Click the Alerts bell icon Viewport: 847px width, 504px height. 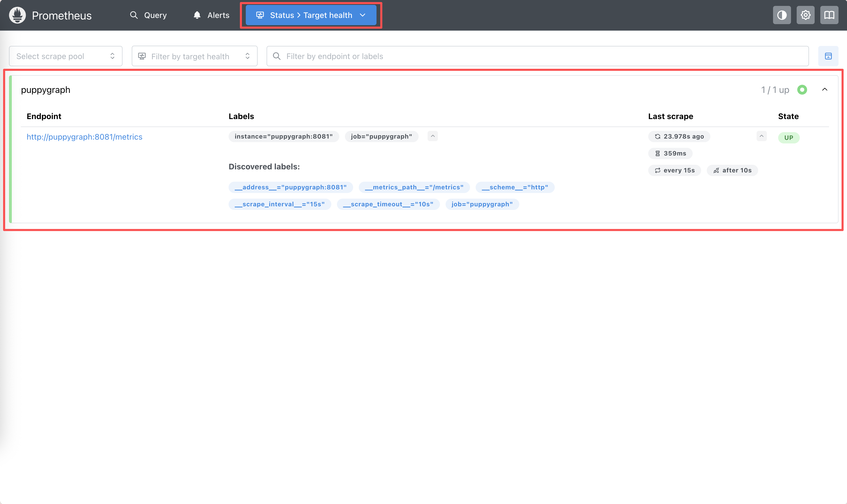click(197, 15)
